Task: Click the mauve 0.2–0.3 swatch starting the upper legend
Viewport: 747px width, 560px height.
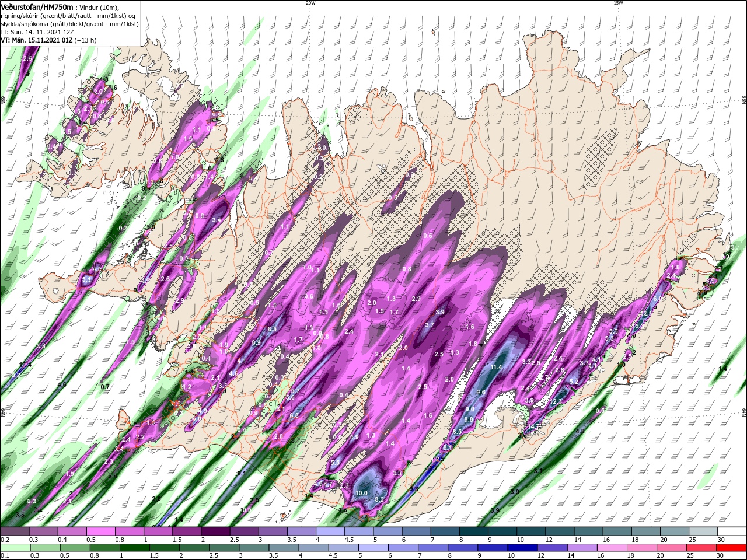Action: click(x=15, y=533)
